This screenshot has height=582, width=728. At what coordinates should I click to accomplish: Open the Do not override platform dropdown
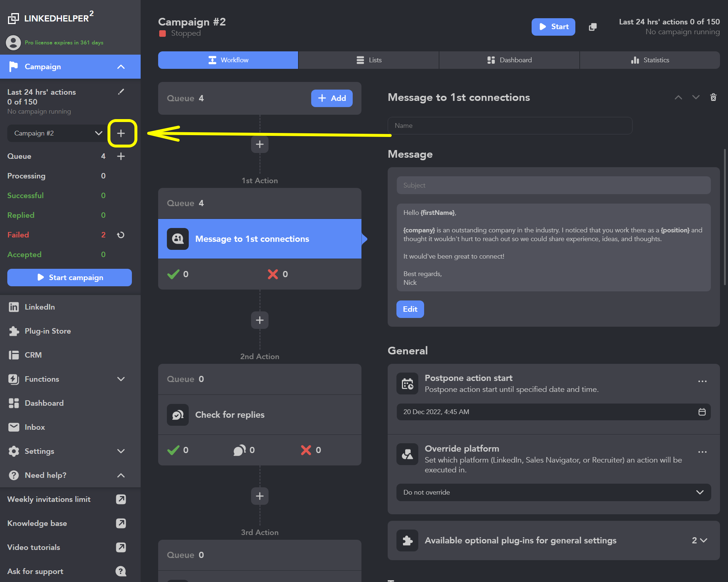[553, 492]
